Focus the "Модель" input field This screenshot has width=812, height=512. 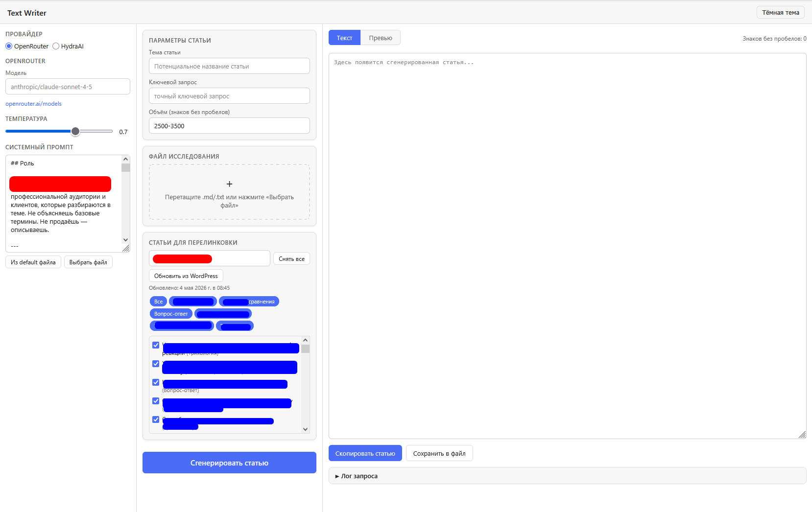68,87
